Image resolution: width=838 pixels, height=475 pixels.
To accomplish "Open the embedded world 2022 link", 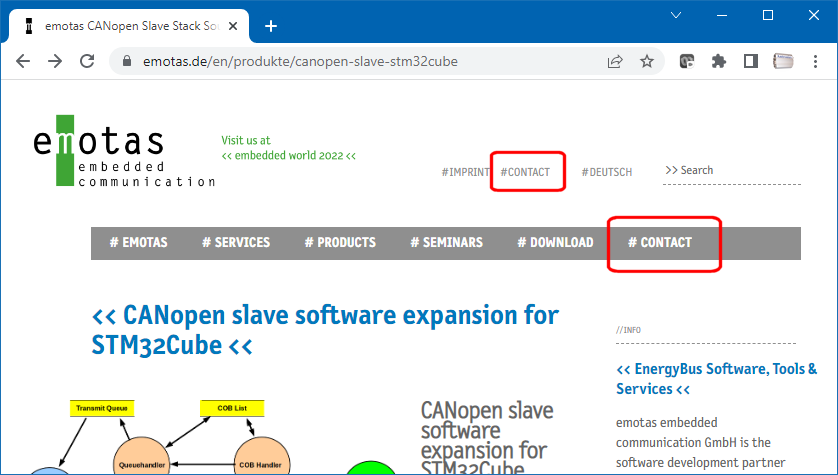I will 289,155.
